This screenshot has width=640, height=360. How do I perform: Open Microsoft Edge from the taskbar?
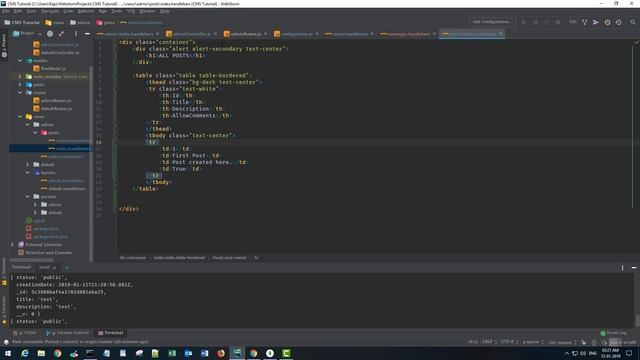[x=24, y=353]
